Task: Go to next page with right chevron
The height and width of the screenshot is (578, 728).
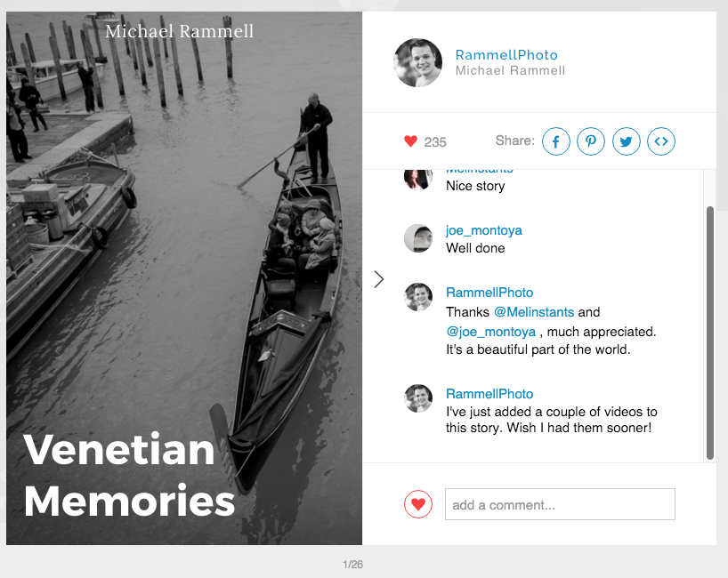Action: click(x=379, y=279)
